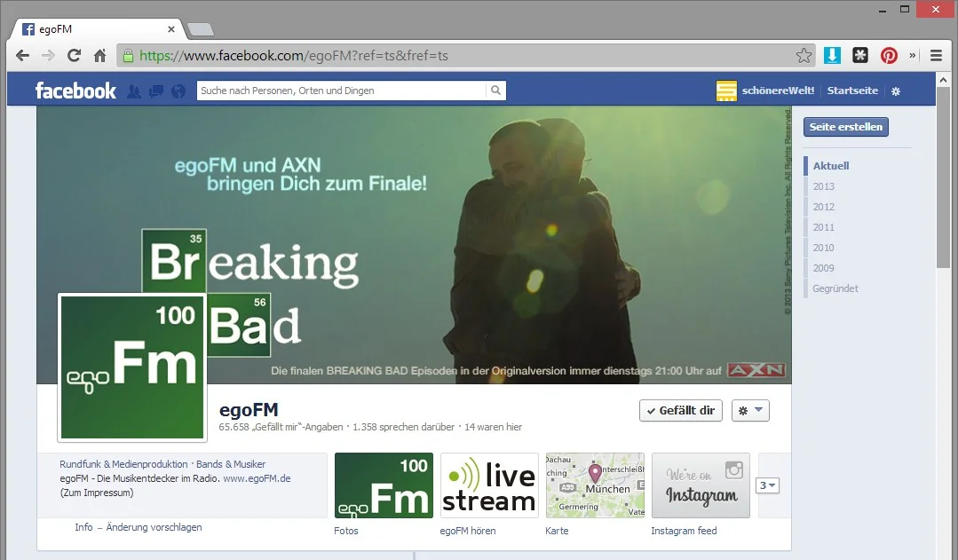Click Rundfunk & Medienproduktion category link
This screenshot has height=560, width=958.
tap(123, 464)
